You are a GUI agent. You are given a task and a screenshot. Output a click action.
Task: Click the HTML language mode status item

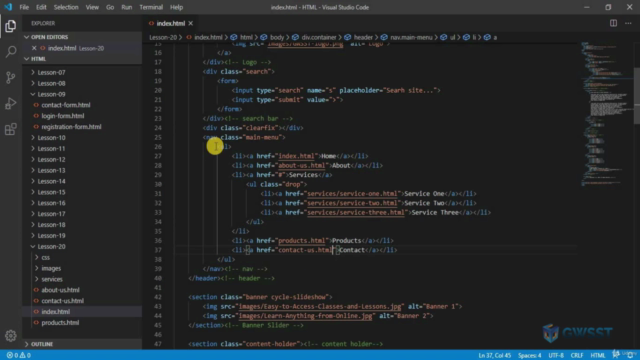point(598,356)
